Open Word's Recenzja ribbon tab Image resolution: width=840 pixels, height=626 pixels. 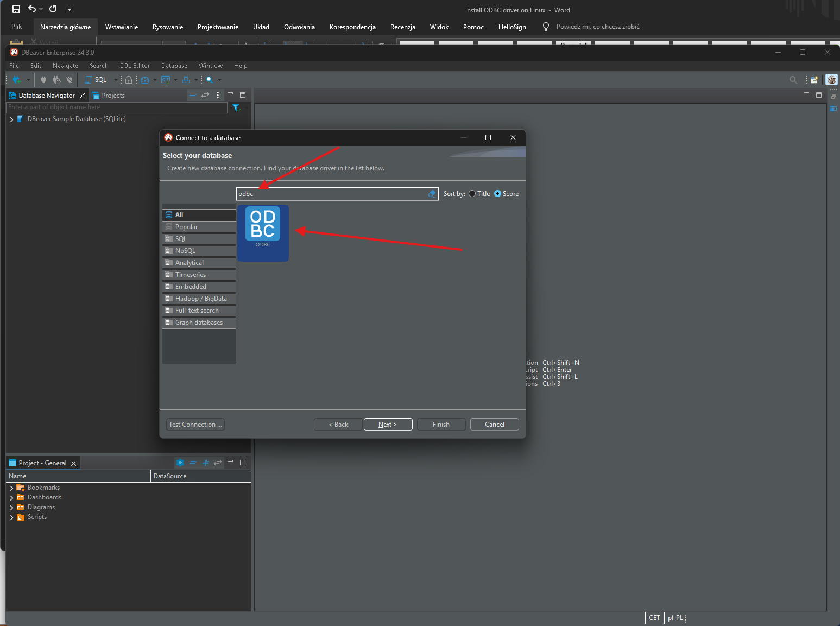[x=403, y=27]
